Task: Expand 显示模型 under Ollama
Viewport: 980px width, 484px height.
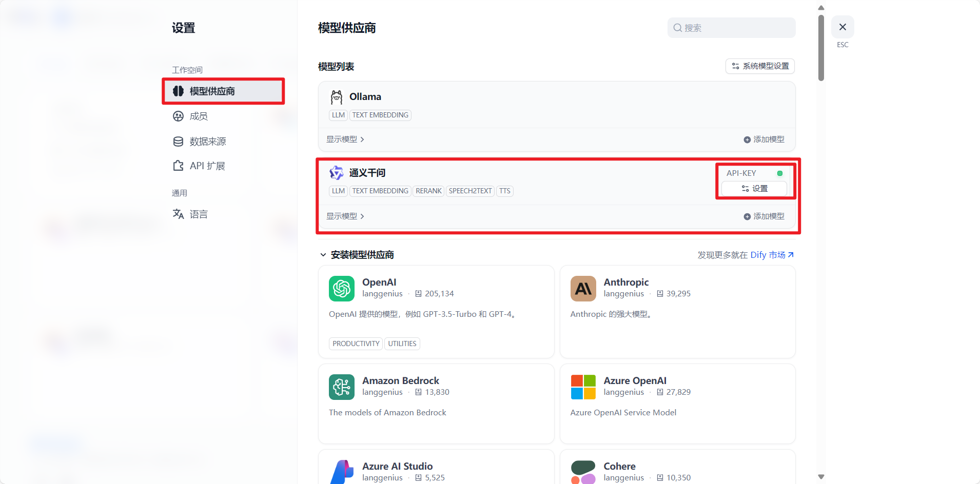Action: [345, 139]
